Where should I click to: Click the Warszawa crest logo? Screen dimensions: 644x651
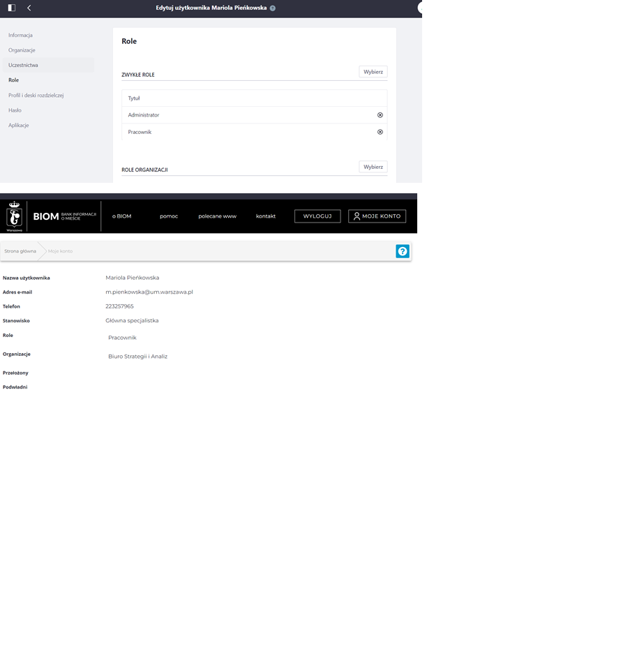tap(15, 216)
